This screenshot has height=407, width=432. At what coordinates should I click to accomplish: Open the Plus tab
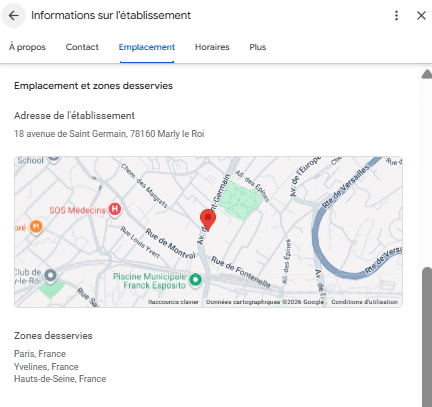[258, 47]
